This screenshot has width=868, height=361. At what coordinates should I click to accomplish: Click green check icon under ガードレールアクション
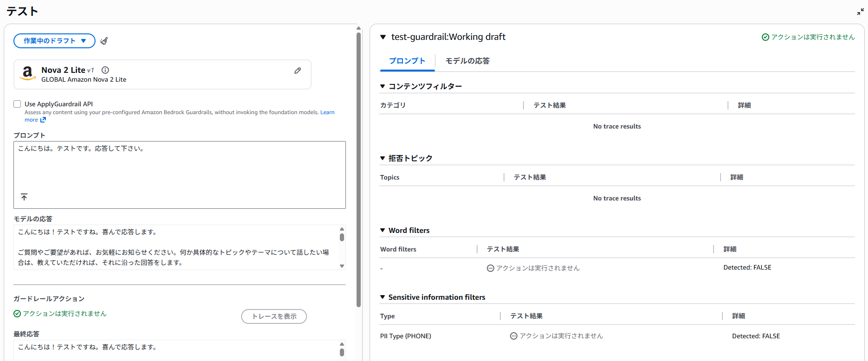pyautogui.click(x=17, y=314)
